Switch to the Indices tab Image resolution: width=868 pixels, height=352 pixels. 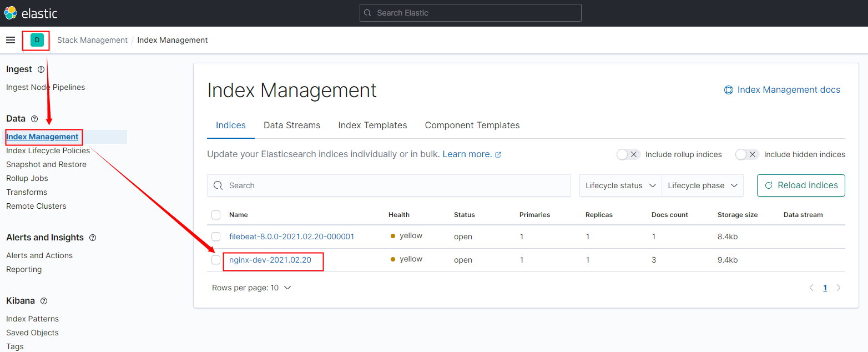click(x=231, y=125)
